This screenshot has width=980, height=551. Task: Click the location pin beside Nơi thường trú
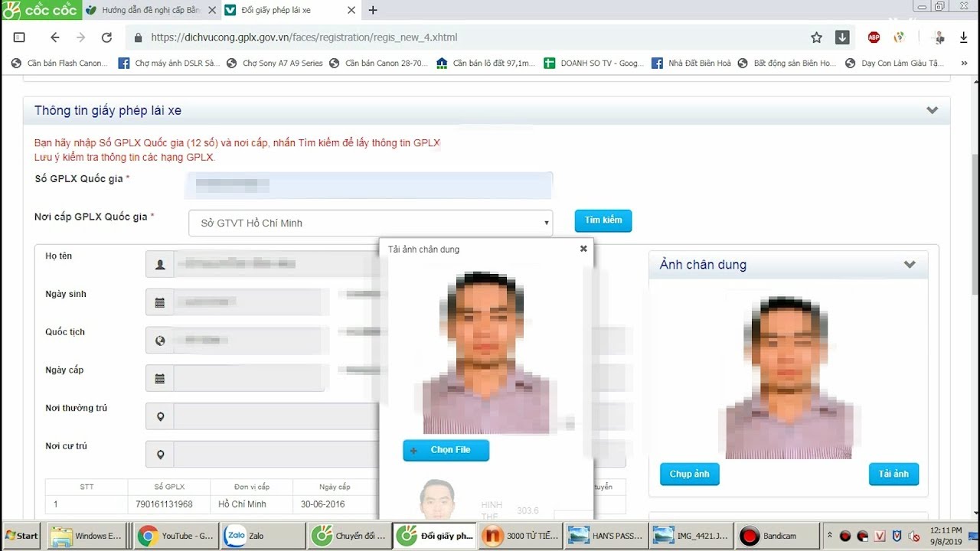coord(160,416)
